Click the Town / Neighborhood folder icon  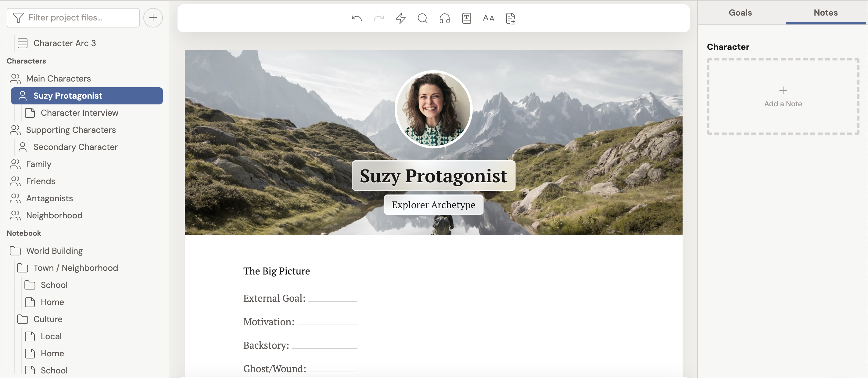pyautogui.click(x=23, y=268)
